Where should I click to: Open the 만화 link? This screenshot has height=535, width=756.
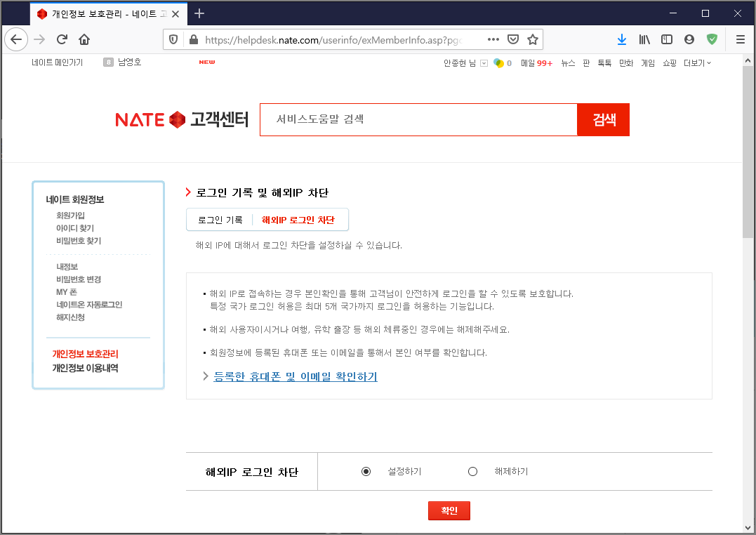tap(626, 63)
